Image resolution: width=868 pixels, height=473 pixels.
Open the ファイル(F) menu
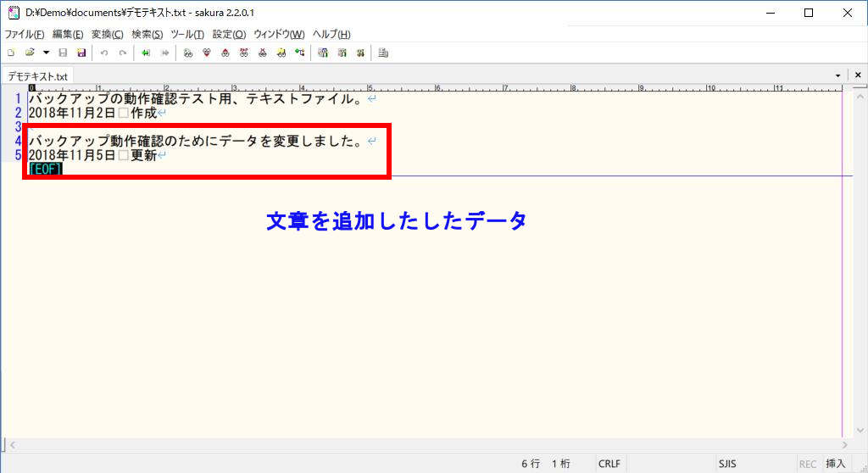click(25, 34)
